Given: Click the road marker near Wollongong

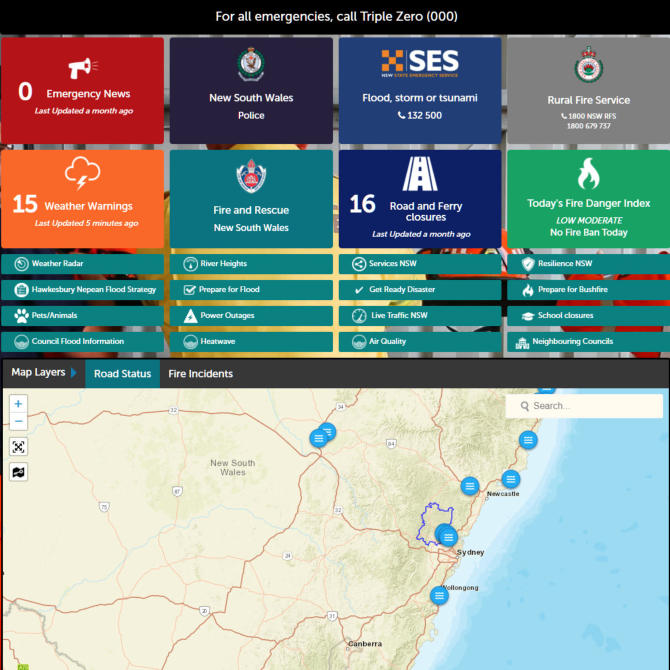Looking at the screenshot, I should [439, 595].
